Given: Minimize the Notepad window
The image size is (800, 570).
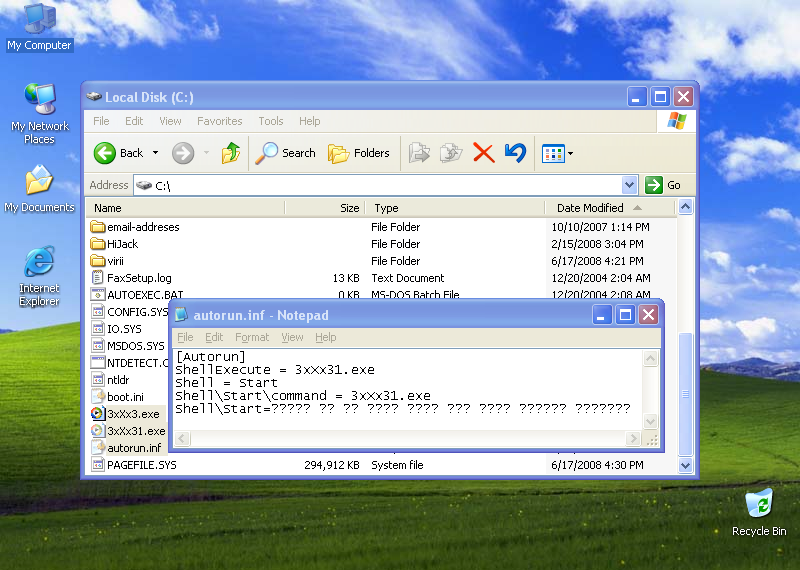Looking at the screenshot, I should pyautogui.click(x=602, y=315).
